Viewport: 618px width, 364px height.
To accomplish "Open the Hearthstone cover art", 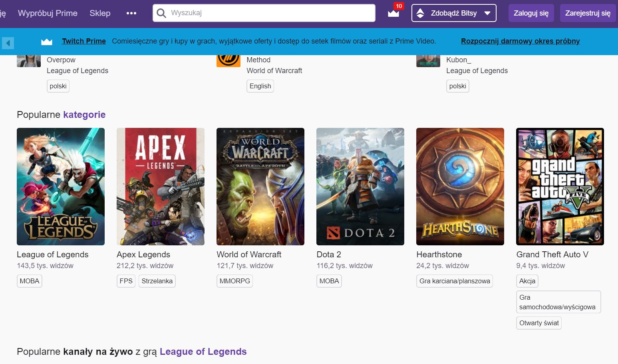I will (x=460, y=187).
